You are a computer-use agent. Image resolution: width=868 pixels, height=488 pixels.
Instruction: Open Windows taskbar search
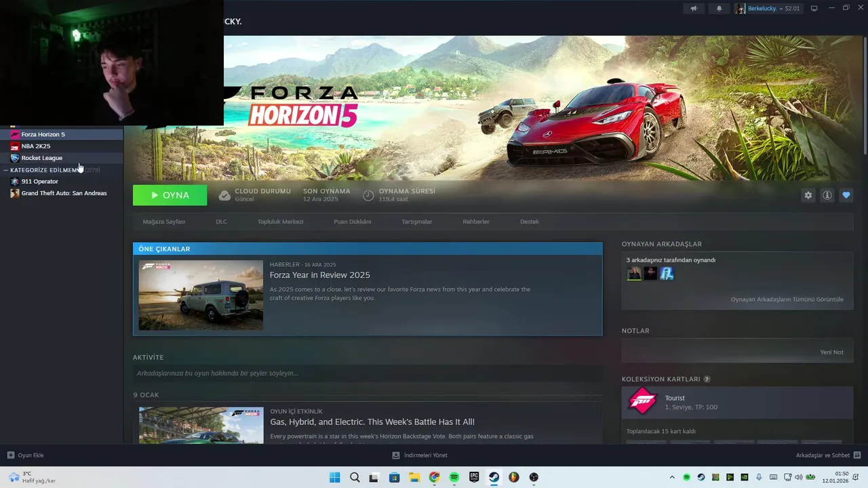355,477
